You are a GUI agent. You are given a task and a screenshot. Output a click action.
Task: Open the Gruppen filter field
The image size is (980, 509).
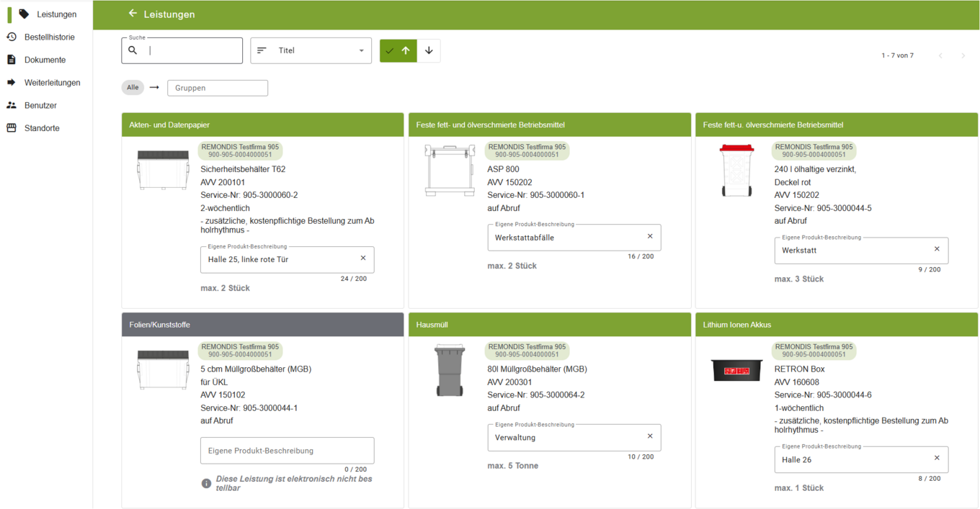tap(218, 88)
